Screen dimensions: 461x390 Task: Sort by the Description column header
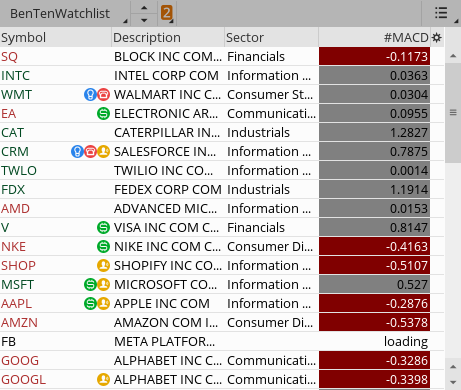click(168, 37)
